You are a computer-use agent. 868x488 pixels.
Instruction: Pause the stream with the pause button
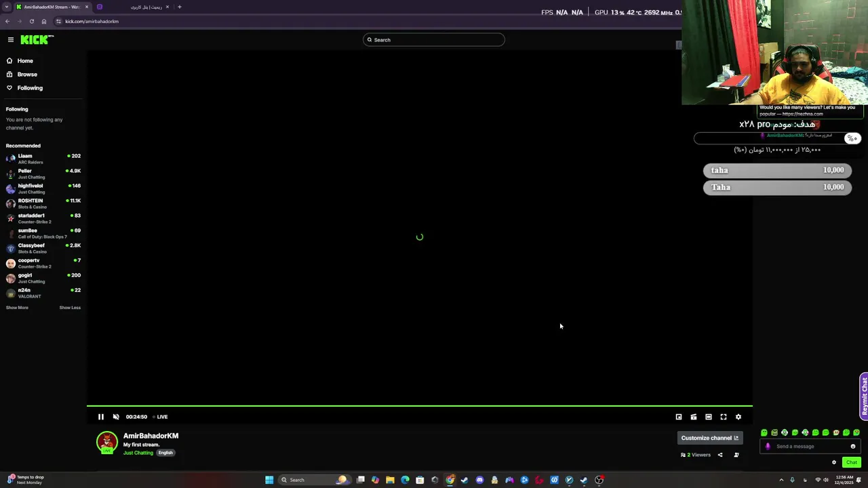[101, 417]
